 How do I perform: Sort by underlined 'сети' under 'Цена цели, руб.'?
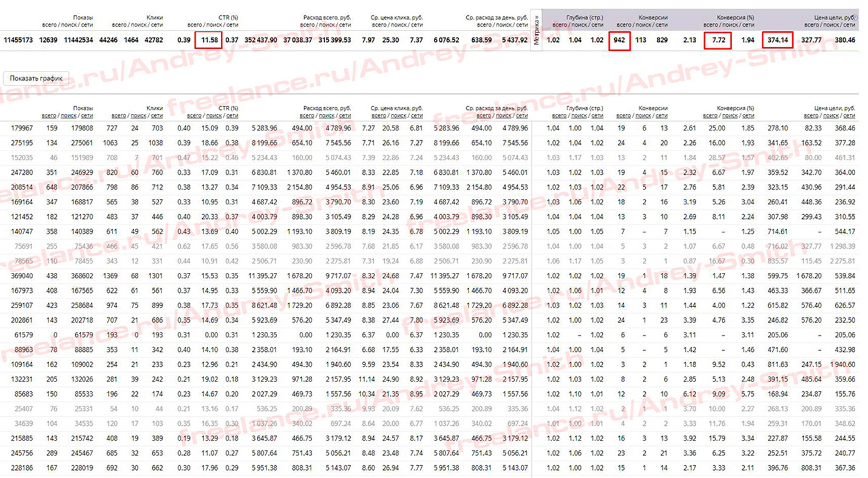click(849, 115)
